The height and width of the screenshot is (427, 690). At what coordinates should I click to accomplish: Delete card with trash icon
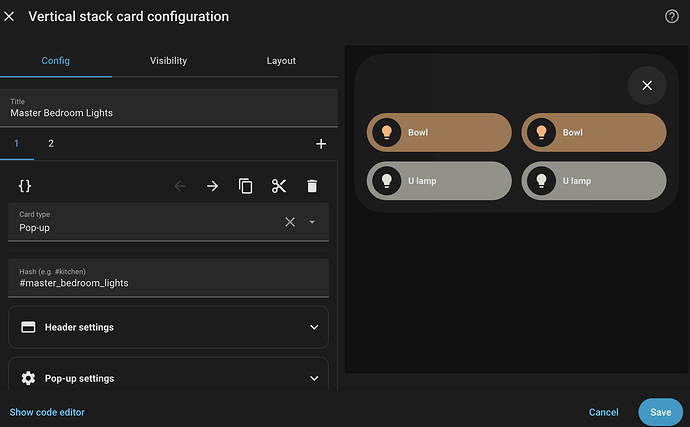pyautogui.click(x=312, y=186)
